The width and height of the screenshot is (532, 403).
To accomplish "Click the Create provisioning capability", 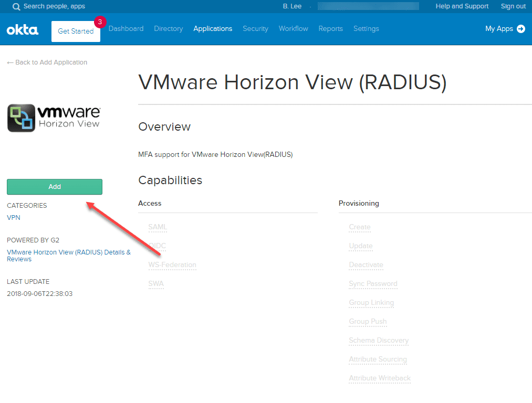I will 360,227.
